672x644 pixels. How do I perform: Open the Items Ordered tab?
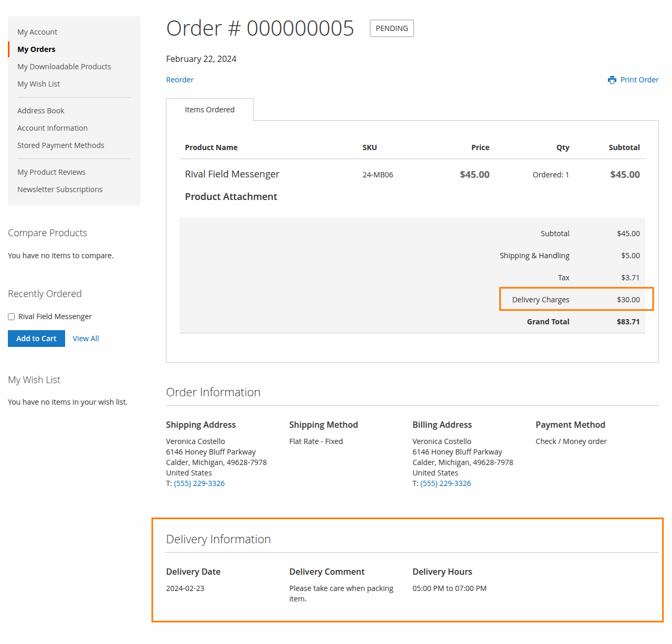click(x=209, y=110)
